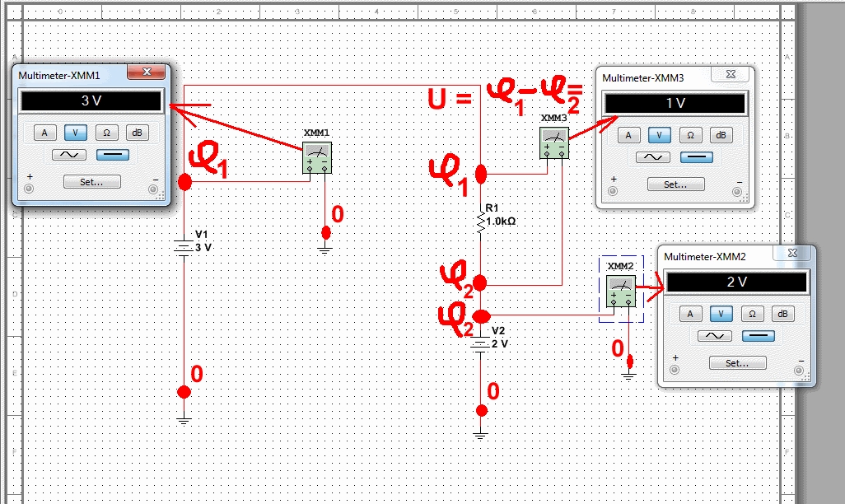
Task: Close the Multimeter-XMM1 window
Action: tap(147, 72)
